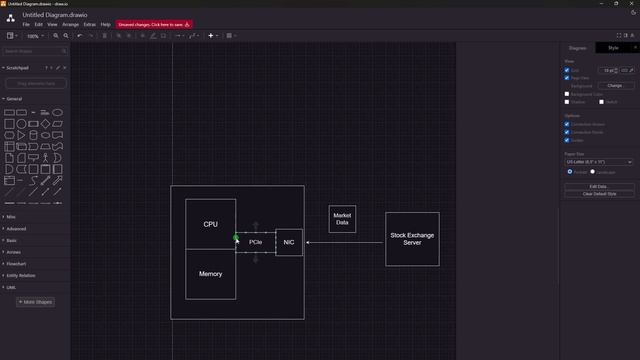Viewport: 640px width, 360px height.
Task: Click the draw.io logo icon
Action: click(x=11, y=18)
